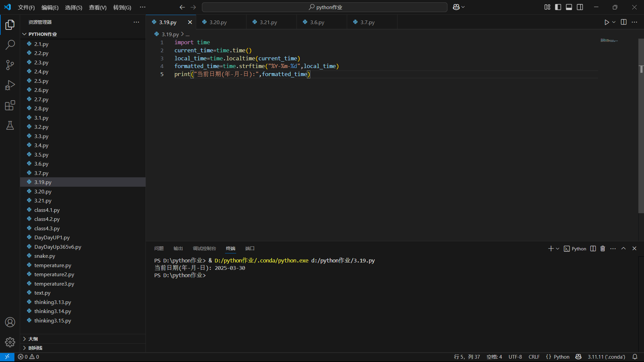
Task: Run the Python file with play button
Action: pyautogui.click(x=606, y=22)
